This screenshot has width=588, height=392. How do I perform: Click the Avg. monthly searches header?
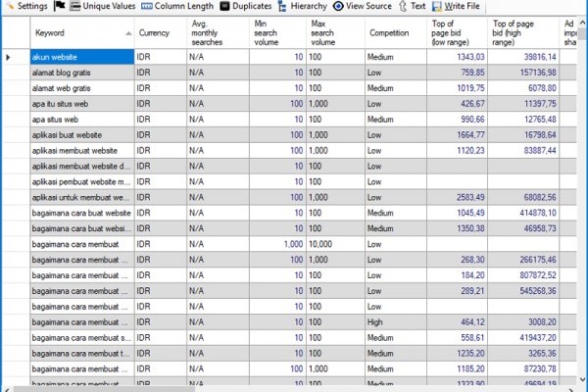tap(218, 33)
